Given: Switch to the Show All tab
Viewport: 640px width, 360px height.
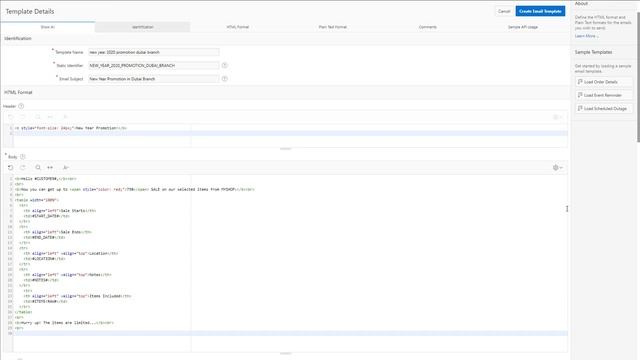Looking at the screenshot, I should tap(48, 27).
